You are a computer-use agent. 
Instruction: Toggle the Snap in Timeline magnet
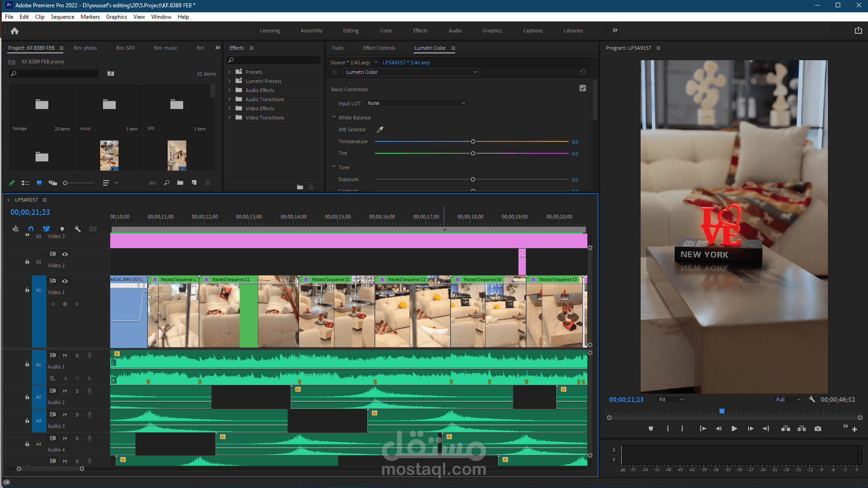pos(31,229)
